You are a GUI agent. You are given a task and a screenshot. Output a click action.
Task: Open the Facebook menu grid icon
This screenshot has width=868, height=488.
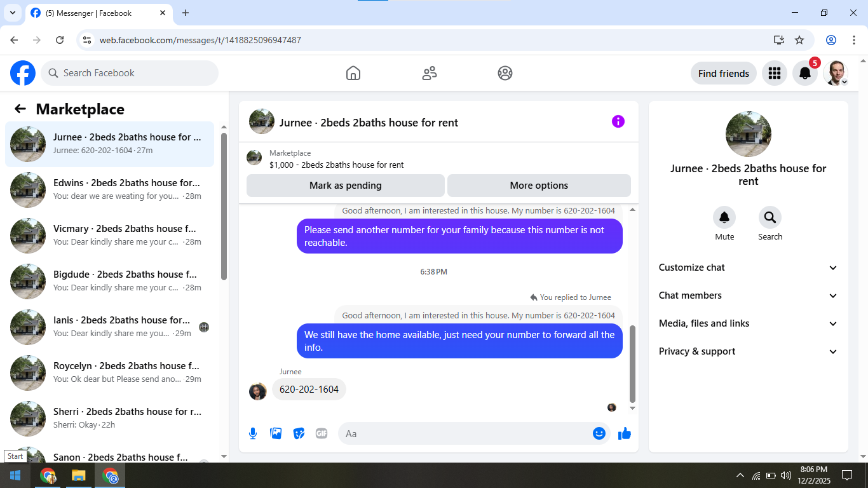pos(774,73)
